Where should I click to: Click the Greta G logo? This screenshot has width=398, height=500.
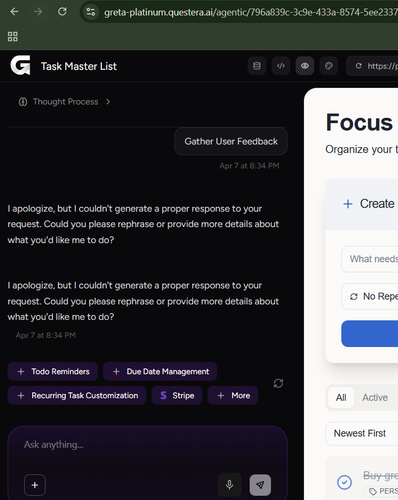[20, 65]
